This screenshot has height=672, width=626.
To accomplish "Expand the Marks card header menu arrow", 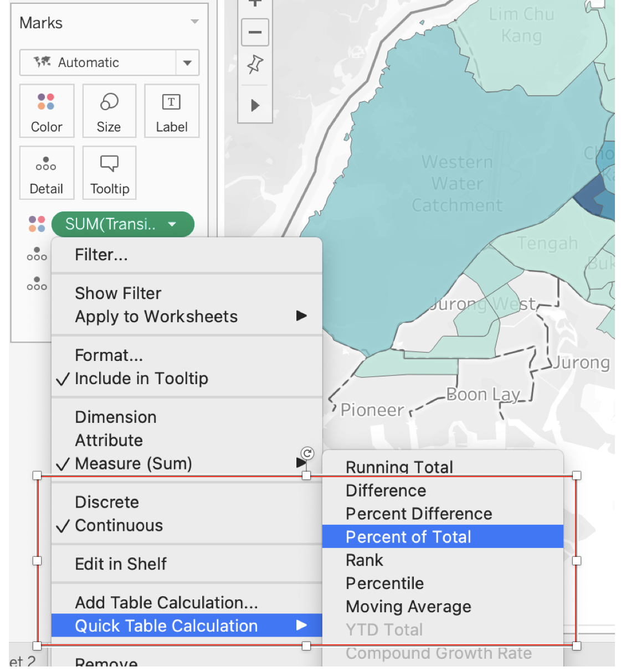I will [194, 22].
